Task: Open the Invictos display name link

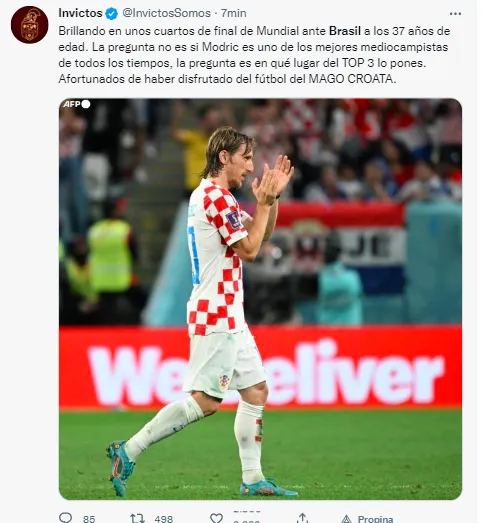Action: point(80,13)
